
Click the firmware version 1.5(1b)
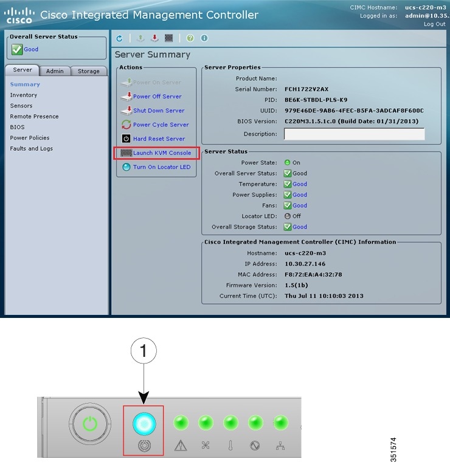296,285
